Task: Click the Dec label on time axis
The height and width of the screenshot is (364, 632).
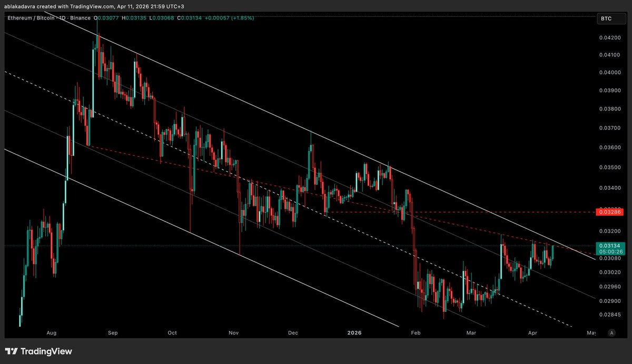Action: (x=293, y=332)
